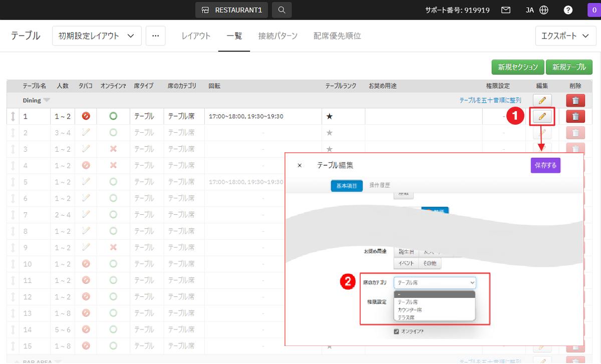This screenshot has height=364, width=601.
Task: Switch to the レイアウト tab
Action: (x=196, y=36)
